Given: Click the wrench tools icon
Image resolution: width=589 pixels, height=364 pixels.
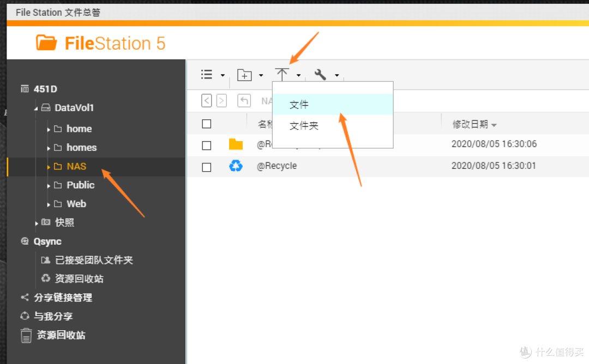Looking at the screenshot, I should tap(320, 75).
